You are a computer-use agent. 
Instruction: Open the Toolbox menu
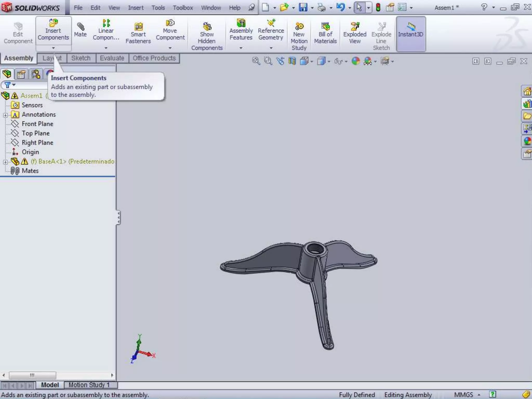[183, 8]
